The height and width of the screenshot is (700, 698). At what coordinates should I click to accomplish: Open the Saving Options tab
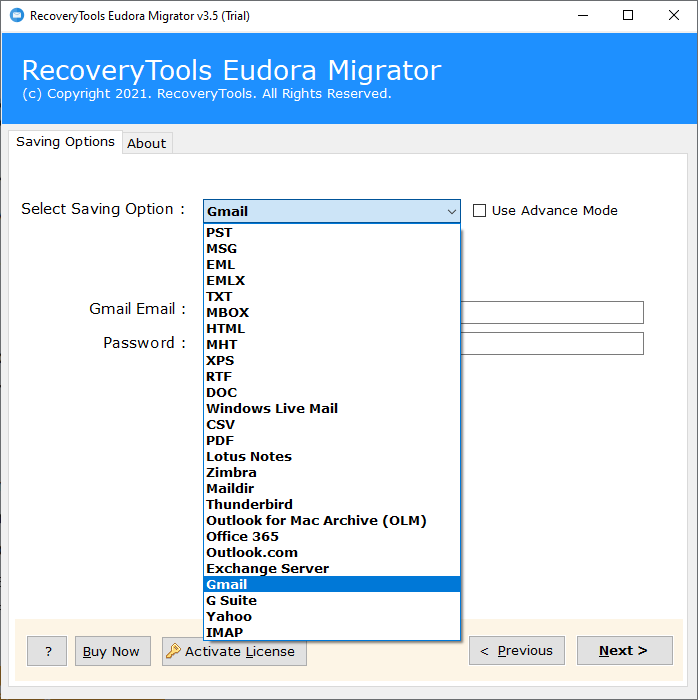click(66, 142)
